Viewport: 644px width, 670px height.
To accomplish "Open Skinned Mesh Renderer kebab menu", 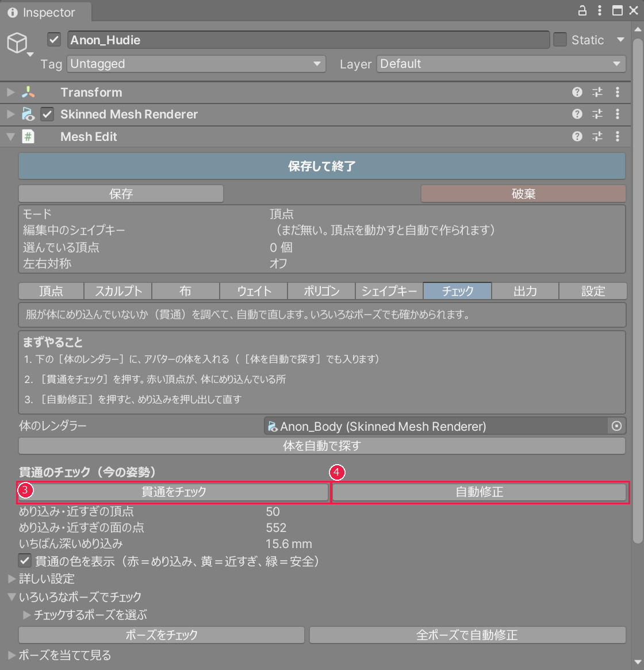I will click(618, 114).
